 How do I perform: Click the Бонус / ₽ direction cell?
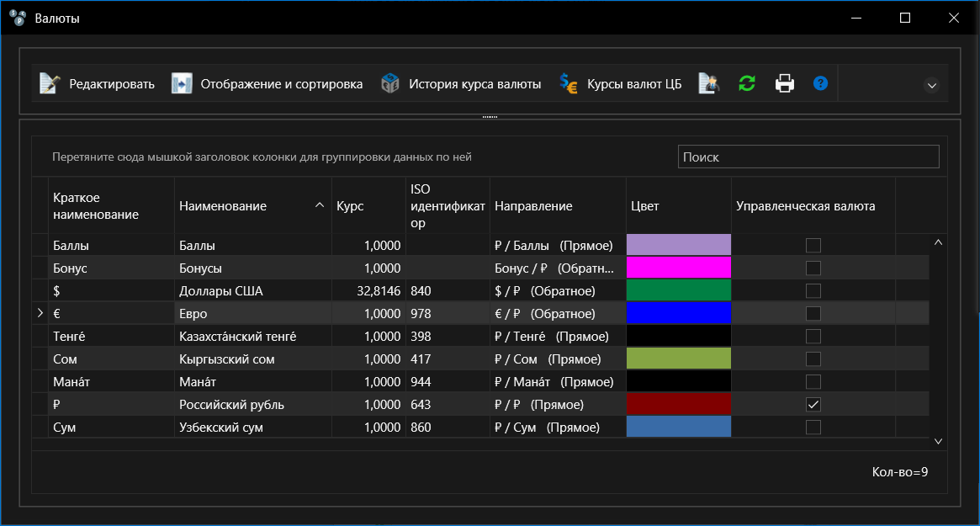[558, 268]
